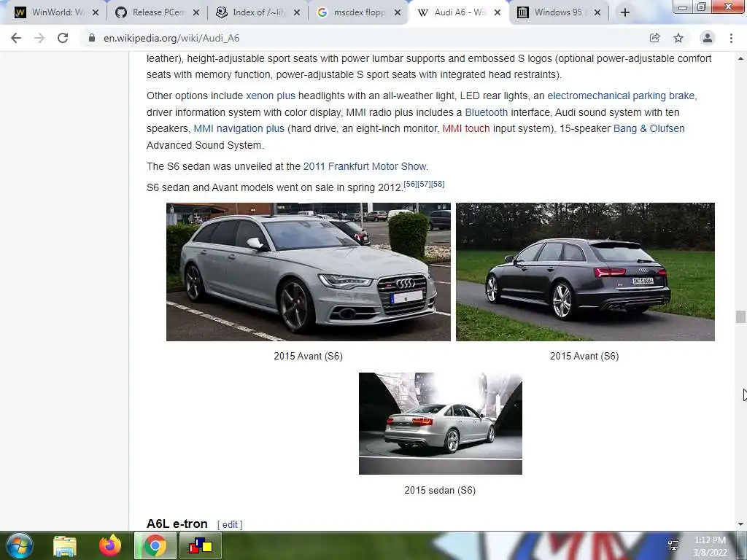Close the mscdex floppy tab
This screenshot has width=747, height=560.
point(398,12)
